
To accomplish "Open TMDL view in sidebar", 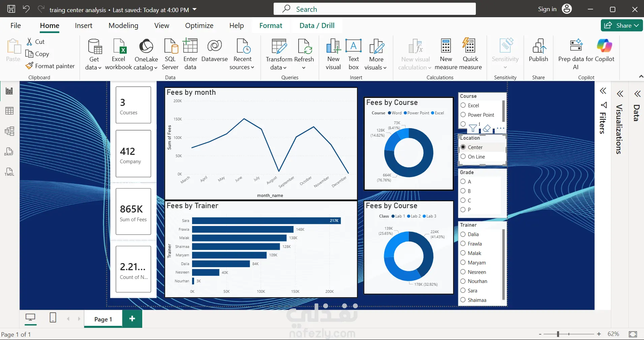I will point(9,172).
